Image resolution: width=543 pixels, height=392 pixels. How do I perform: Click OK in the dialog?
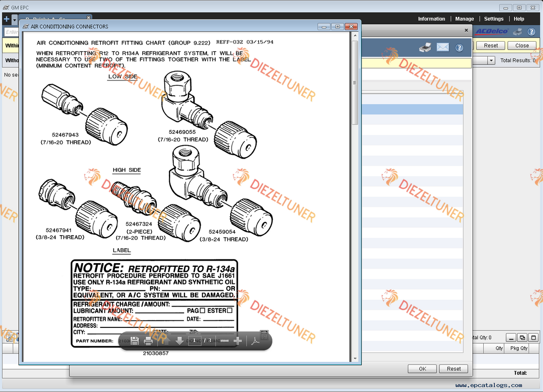coord(422,368)
